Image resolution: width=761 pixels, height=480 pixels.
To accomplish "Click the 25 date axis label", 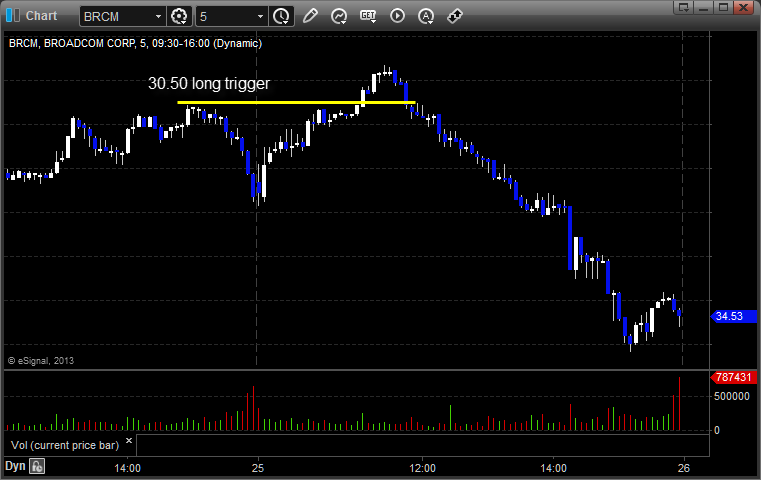I will 258,468.
